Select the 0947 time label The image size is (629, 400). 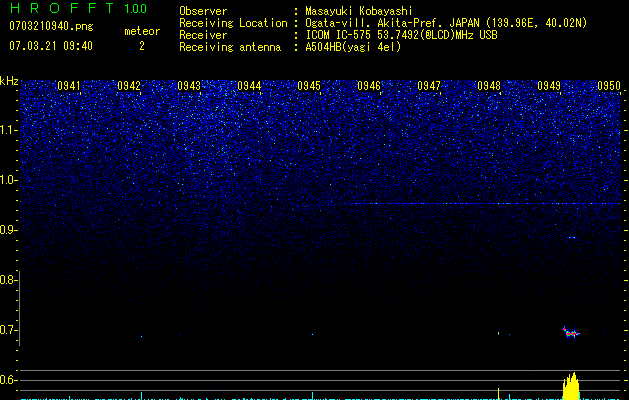[429, 86]
